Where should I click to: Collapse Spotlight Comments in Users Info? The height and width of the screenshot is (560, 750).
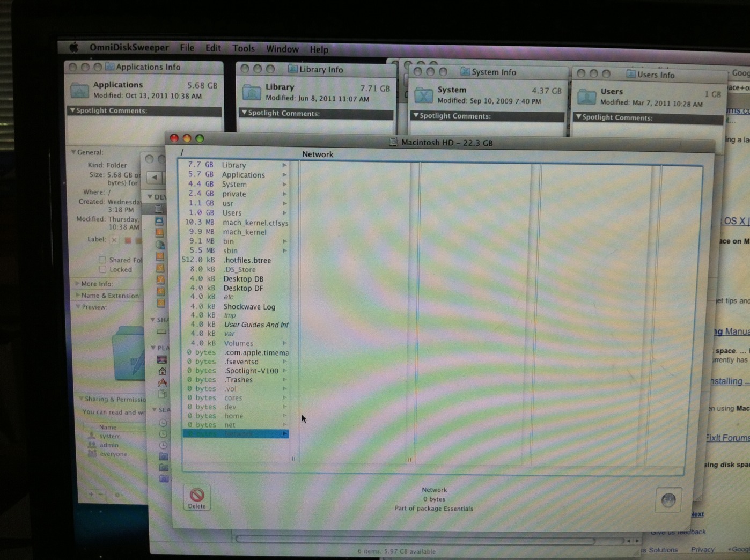pyautogui.click(x=578, y=117)
